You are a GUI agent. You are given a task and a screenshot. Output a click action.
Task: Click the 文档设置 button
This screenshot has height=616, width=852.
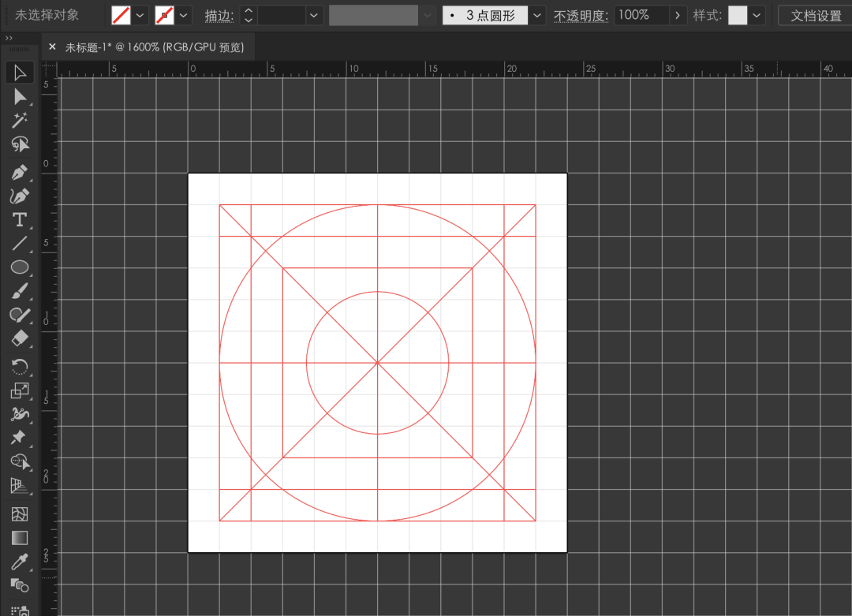pyautogui.click(x=816, y=15)
